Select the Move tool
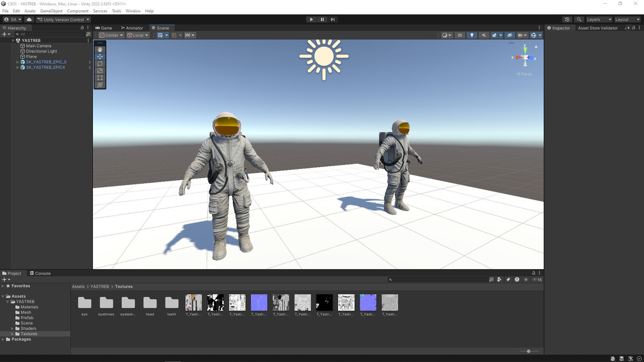 pyautogui.click(x=100, y=56)
